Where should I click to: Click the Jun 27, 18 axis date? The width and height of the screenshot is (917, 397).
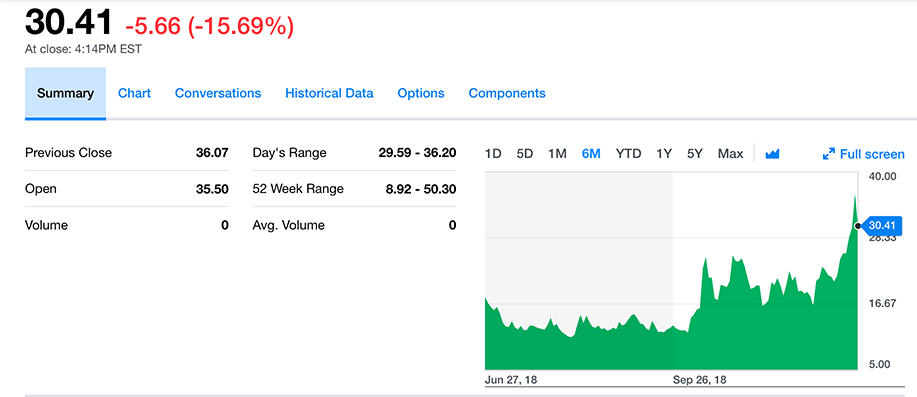point(511,379)
